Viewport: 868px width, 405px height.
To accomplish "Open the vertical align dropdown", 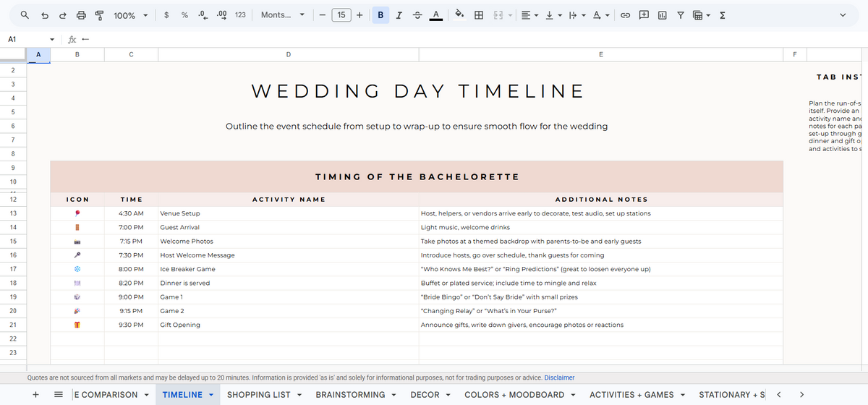I will tap(554, 14).
